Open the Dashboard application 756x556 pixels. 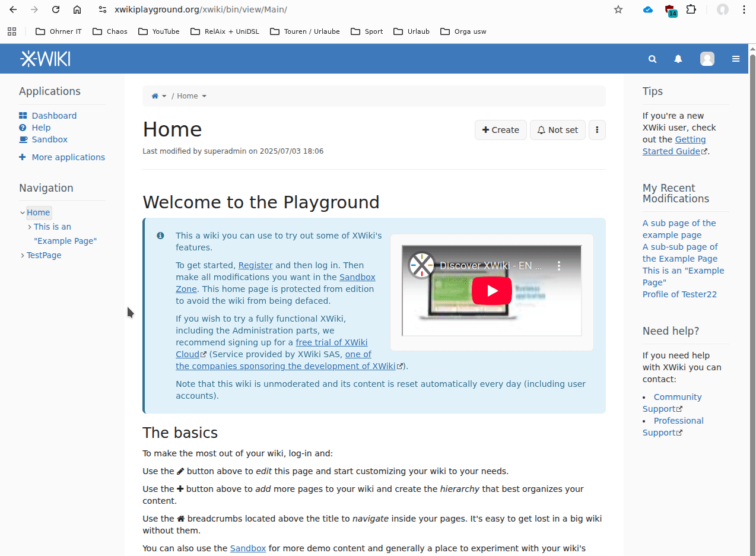[x=54, y=116]
